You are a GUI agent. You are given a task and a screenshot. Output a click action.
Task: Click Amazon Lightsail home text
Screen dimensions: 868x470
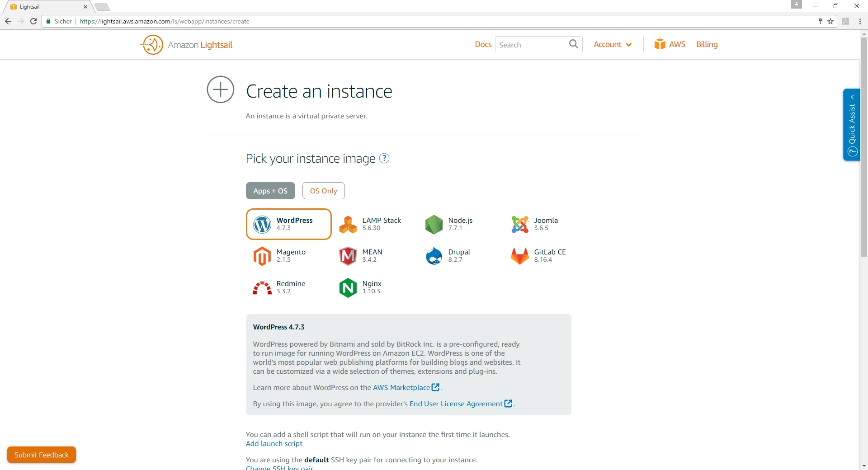pyautogui.click(x=200, y=45)
